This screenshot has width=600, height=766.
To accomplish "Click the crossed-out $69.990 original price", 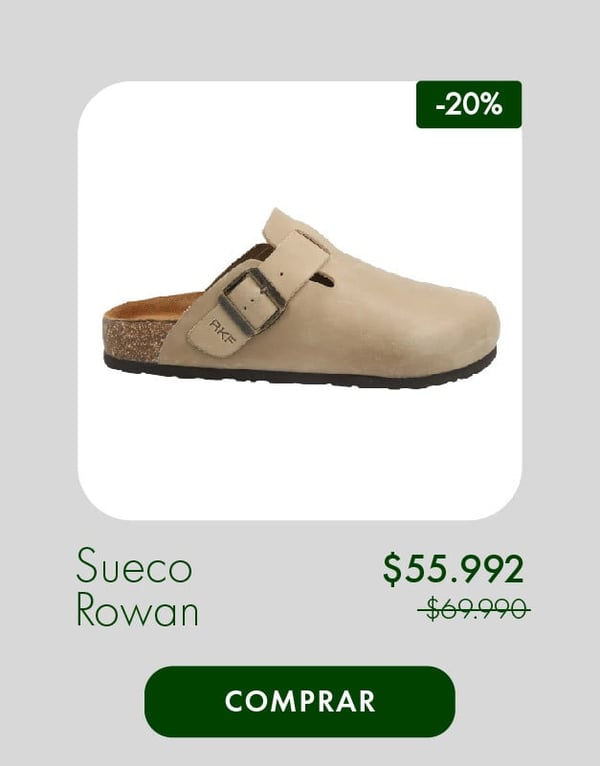I will tap(474, 609).
